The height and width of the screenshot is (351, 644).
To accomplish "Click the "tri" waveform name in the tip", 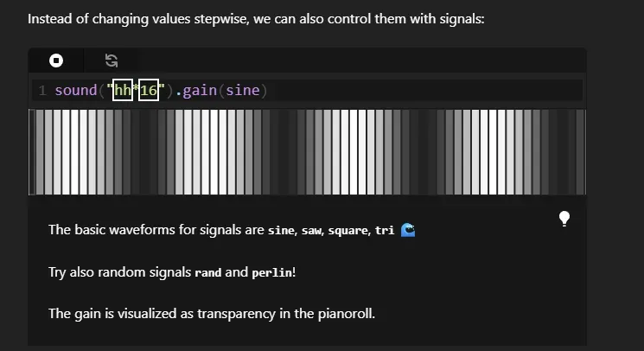I will click(385, 230).
